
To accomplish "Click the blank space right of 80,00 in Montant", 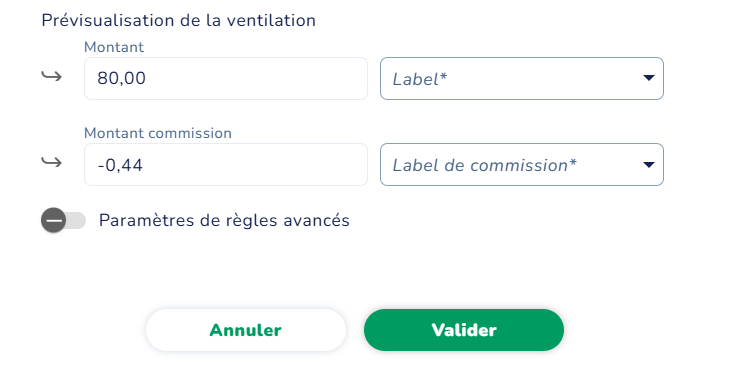I will coord(256,79).
